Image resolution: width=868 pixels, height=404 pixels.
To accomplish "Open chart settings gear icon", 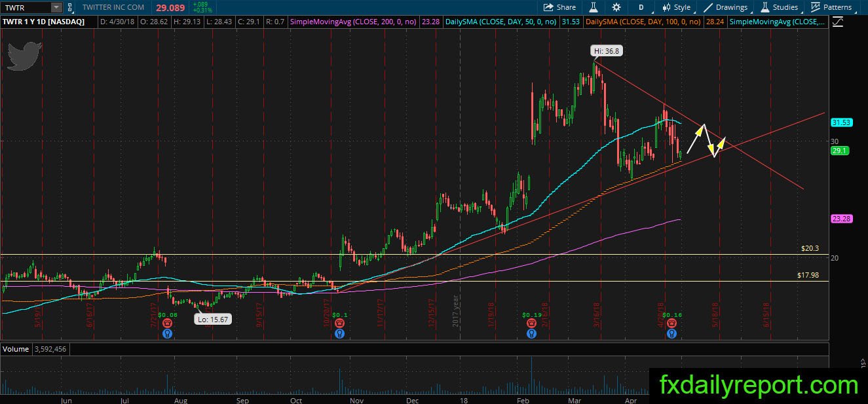I will point(616,7).
